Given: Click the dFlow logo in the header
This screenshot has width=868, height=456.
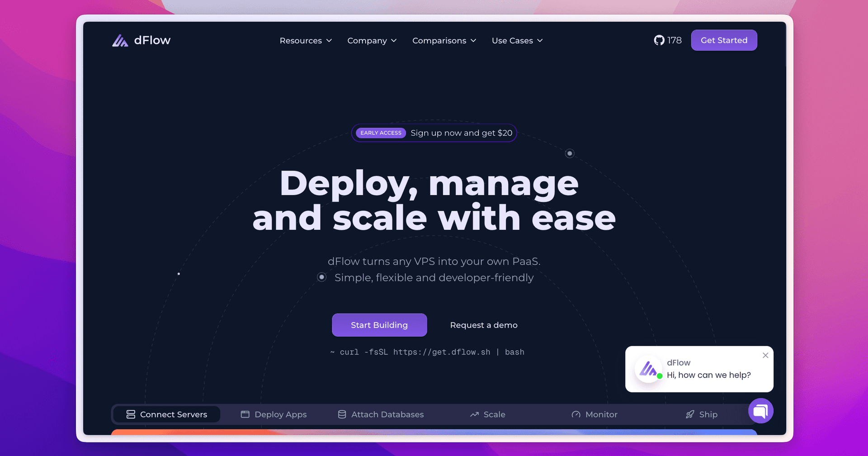Looking at the screenshot, I should pyautogui.click(x=141, y=40).
